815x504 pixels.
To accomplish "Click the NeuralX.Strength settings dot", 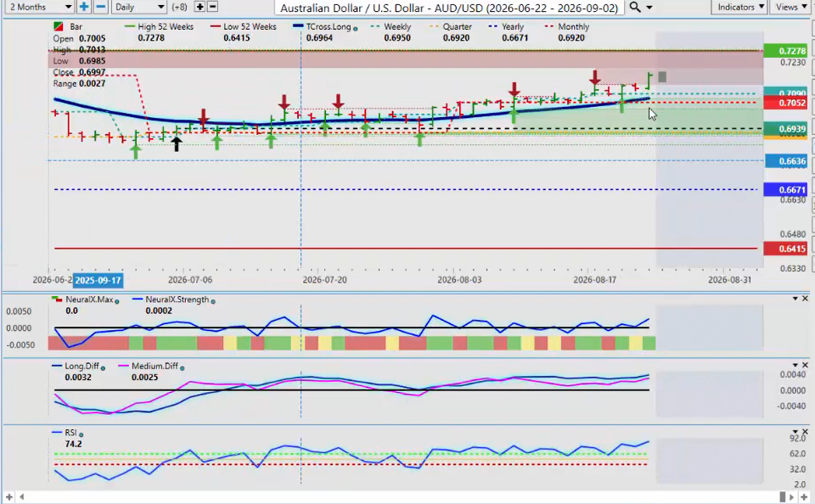I will click(213, 301).
